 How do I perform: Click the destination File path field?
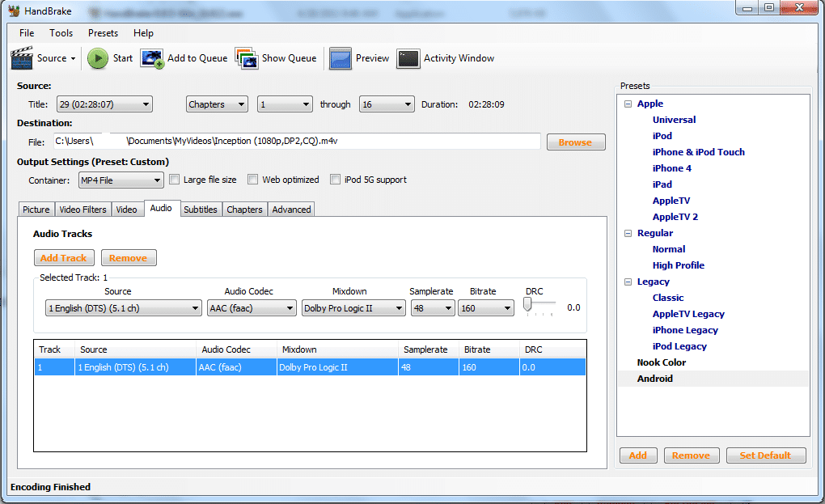click(x=297, y=141)
